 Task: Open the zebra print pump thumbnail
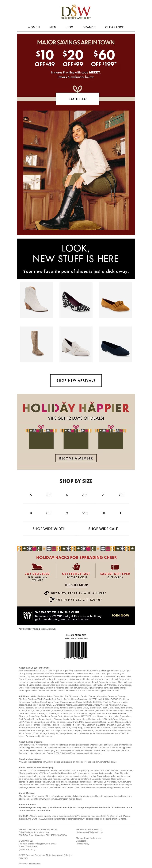click(x=76, y=300)
